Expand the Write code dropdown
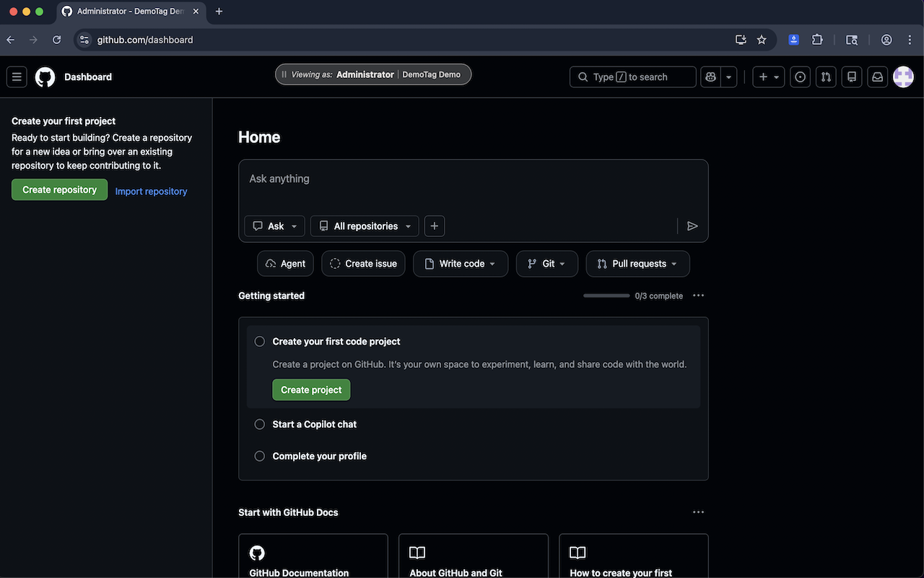This screenshot has height=578, width=924. [x=461, y=264]
